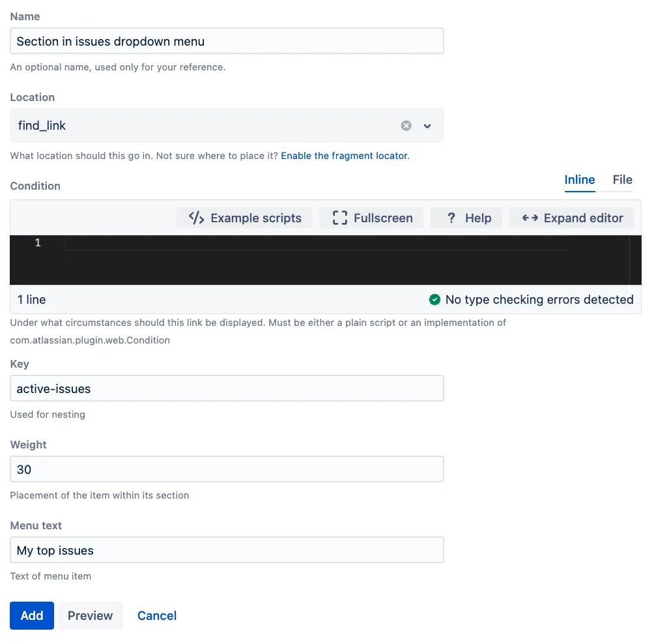The height and width of the screenshot is (644, 654).
Task: Click the 'Used for nesting' hint text
Action: coord(48,415)
